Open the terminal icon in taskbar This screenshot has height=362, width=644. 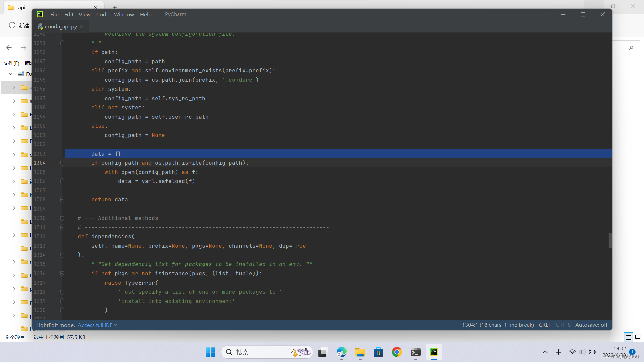415,352
